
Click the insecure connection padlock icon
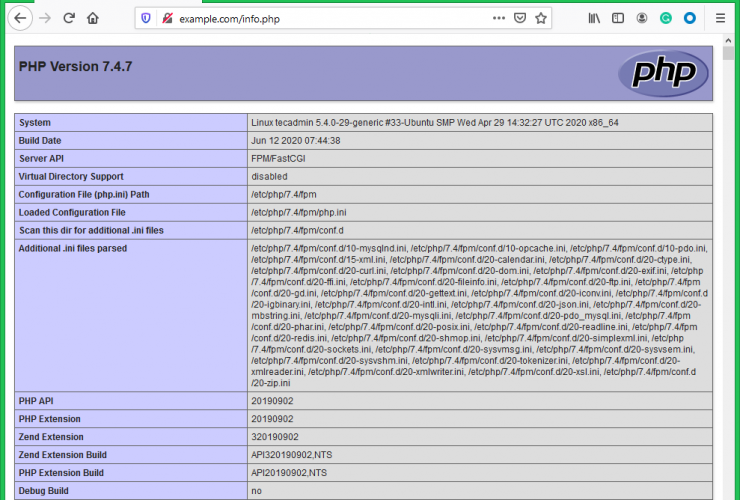tap(166, 18)
